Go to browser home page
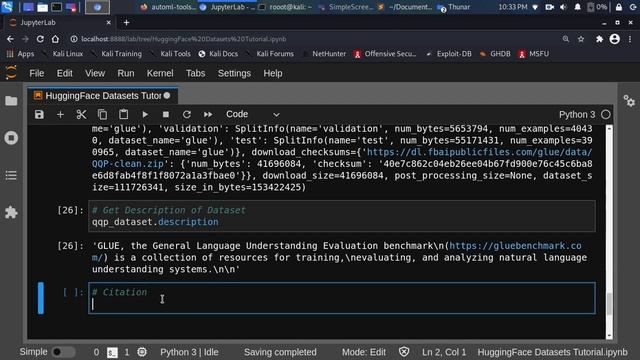 [x=55, y=39]
